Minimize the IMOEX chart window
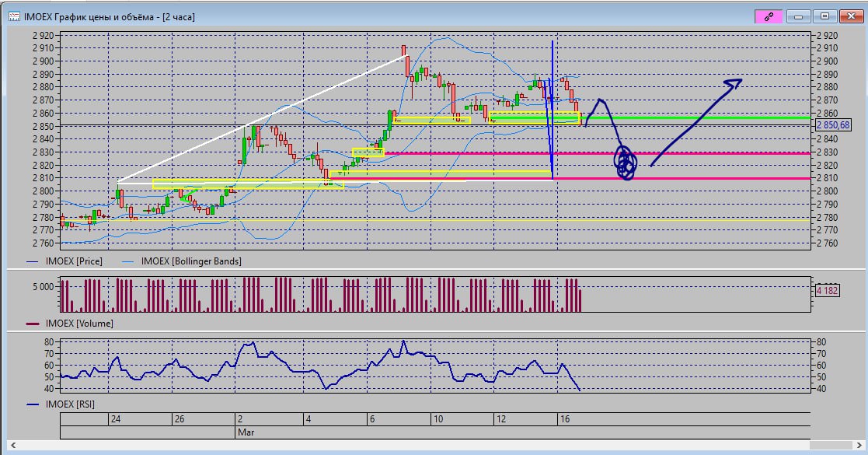This screenshot has height=455, width=868. pyautogui.click(x=800, y=16)
